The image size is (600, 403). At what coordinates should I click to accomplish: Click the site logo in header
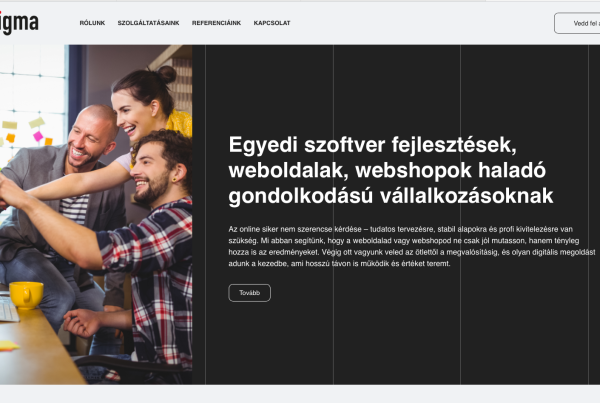tap(19, 23)
